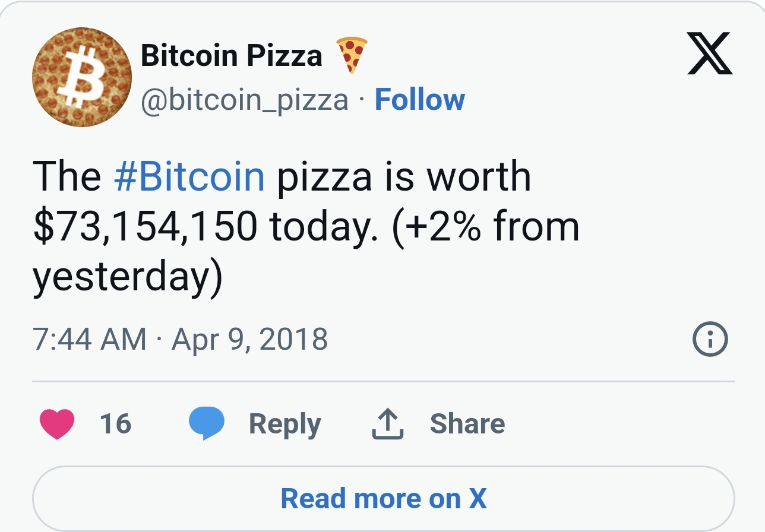Open share options via Share label
Image resolution: width=765 pixels, height=532 pixels.
tap(467, 423)
